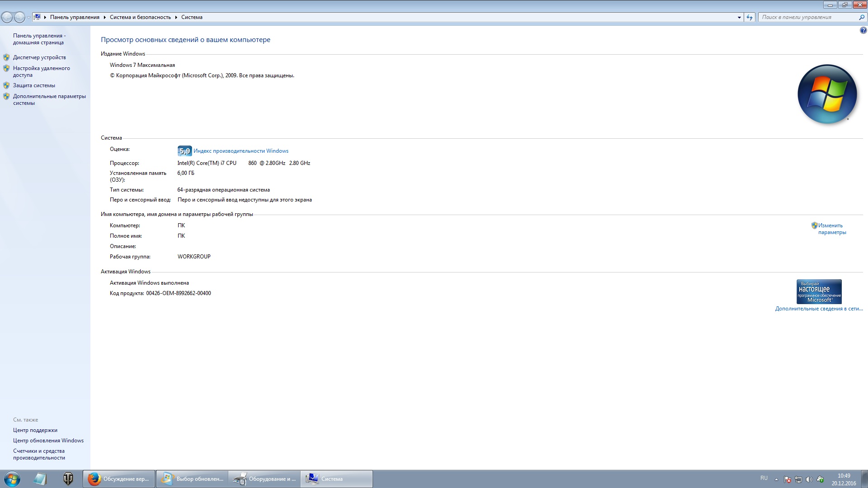The image size is (868, 488).
Task: Click '64-разрядная операционная система' text
Action: [223, 190]
